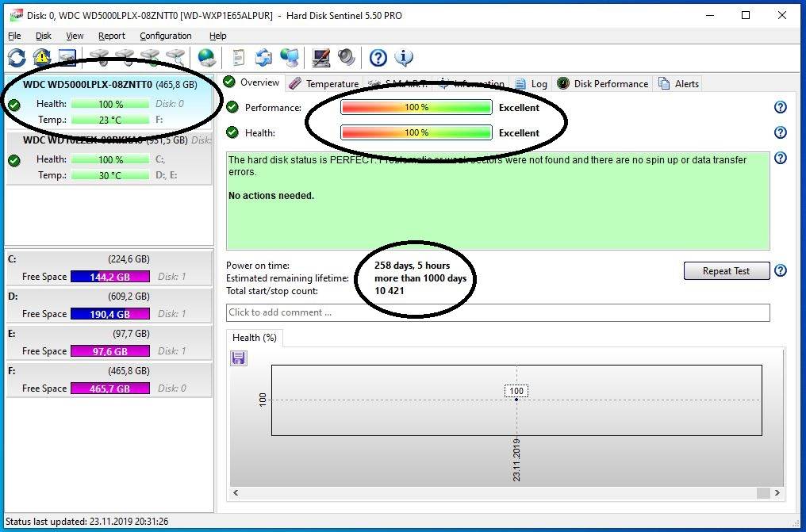Image resolution: width=806 pixels, height=532 pixels.
Task: Click the 100 data point label on graph
Action: point(516,391)
